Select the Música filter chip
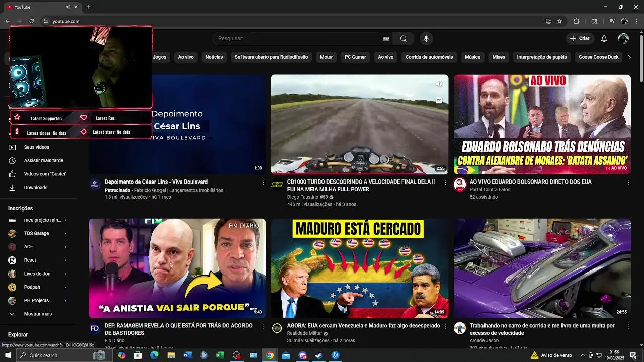Viewport: 644px width, 362px height. [x=472, y=57]
